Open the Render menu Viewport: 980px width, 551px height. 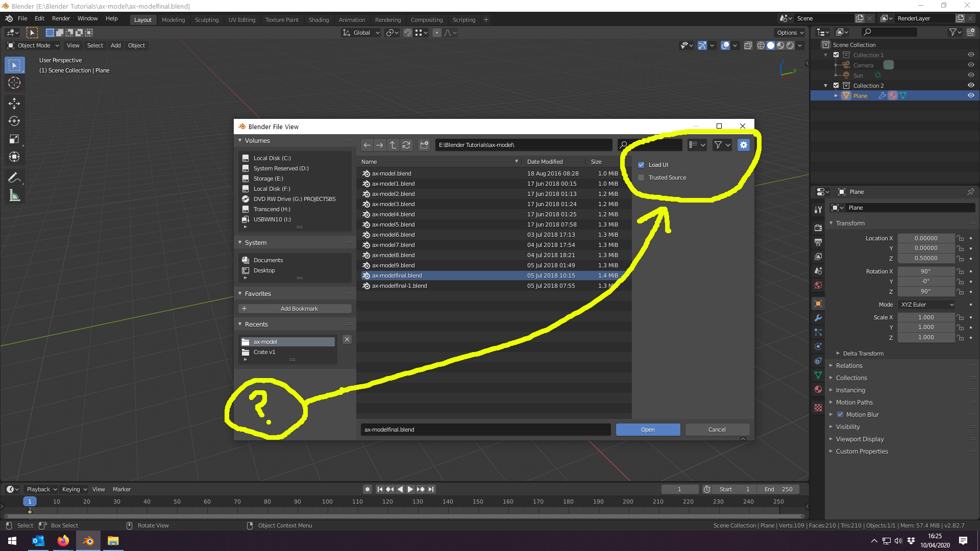(61, 18)
